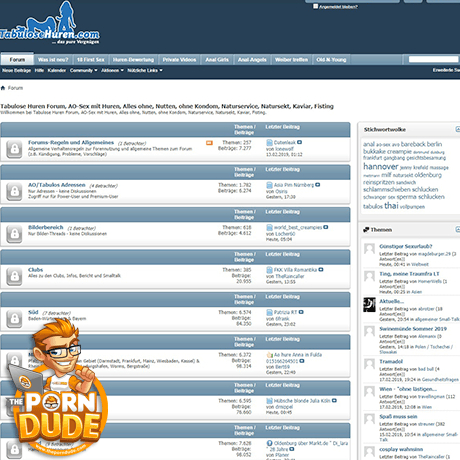Viewport: 460px width, 460px height.
Task: Open the Aktionen dropdown menu
Action: coord(112,70)
